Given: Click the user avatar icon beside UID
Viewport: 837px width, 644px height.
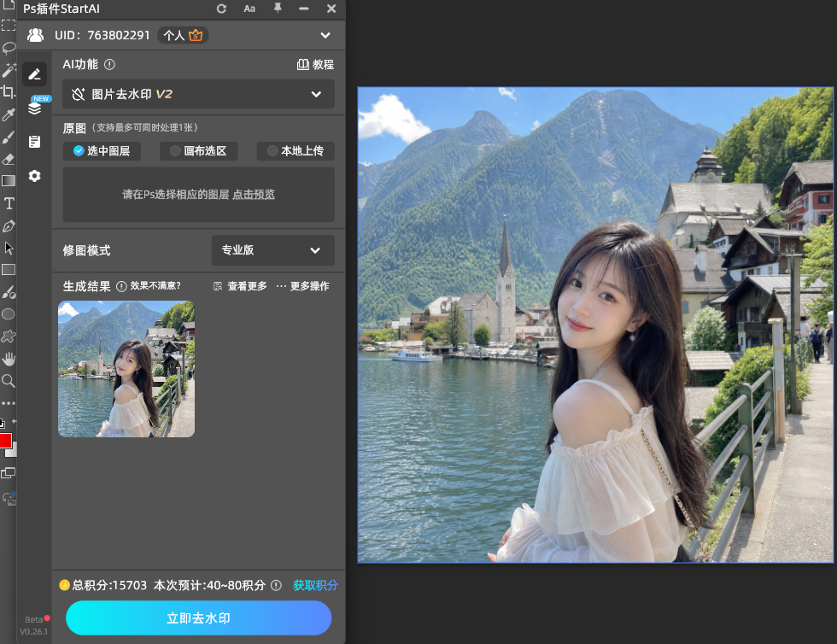Looking at the screenshot, I should click(36, 35).
